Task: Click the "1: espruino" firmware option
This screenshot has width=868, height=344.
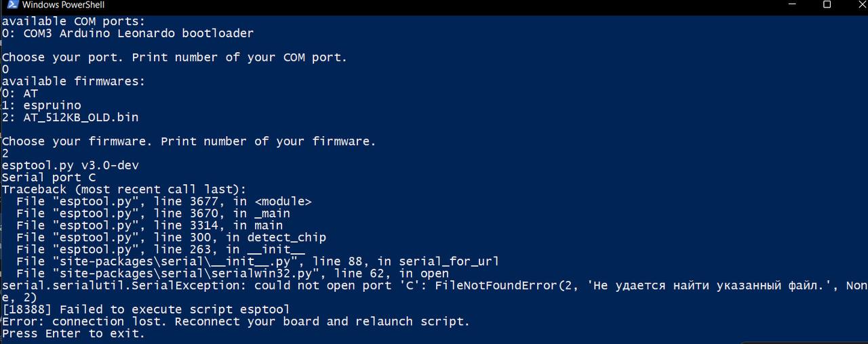Action: click(41, 106)
